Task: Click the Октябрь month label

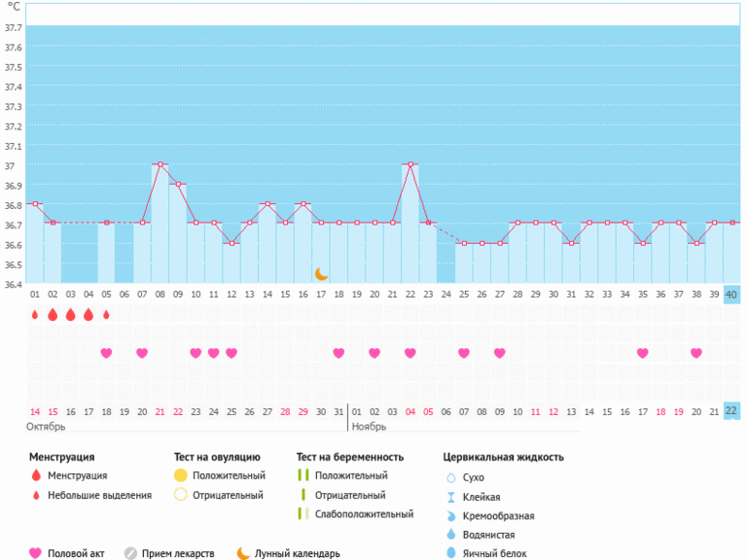Action: pyautogui.click(x=46, y=427)
